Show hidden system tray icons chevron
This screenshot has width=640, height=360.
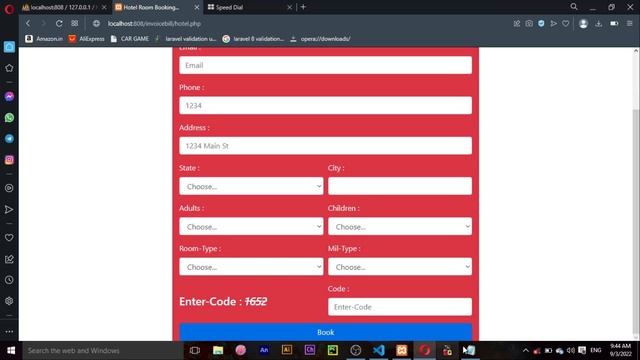[526, 350]
